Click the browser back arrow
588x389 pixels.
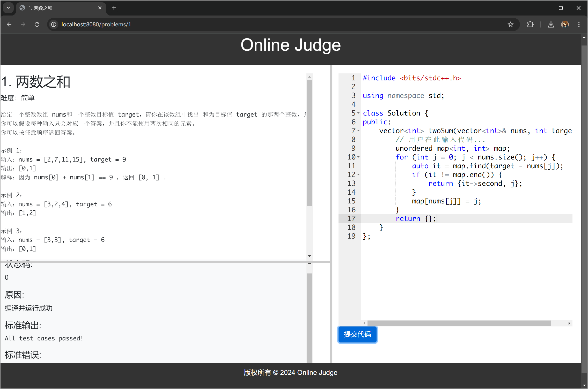9,24
